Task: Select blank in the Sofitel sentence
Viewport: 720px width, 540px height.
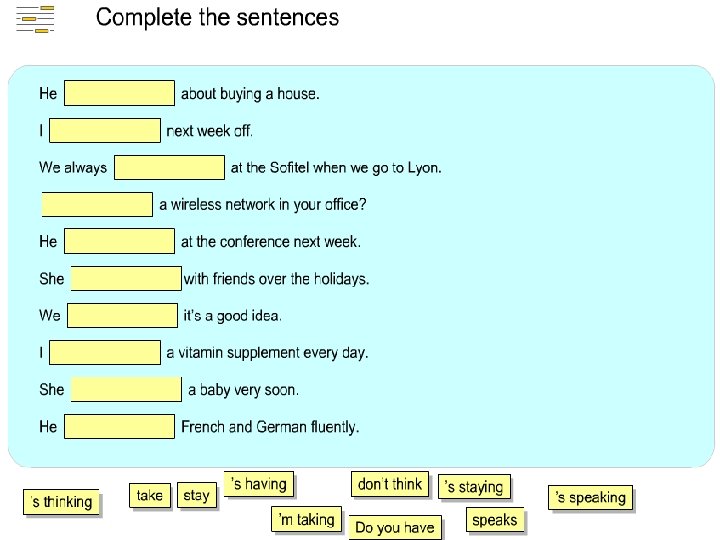Action: pos(170,168)
